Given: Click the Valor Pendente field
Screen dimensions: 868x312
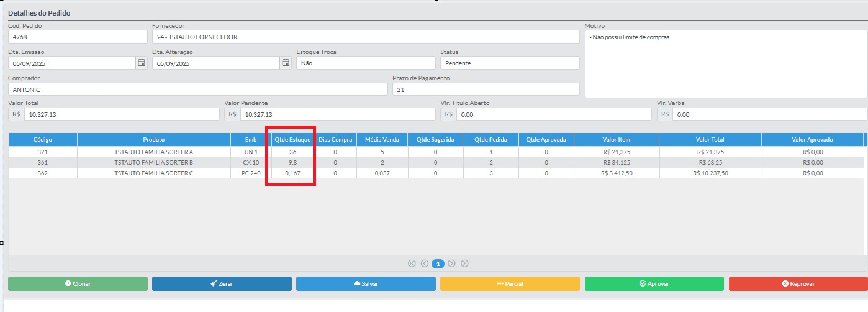Looking at the screenshot, I should pos(338,114).
